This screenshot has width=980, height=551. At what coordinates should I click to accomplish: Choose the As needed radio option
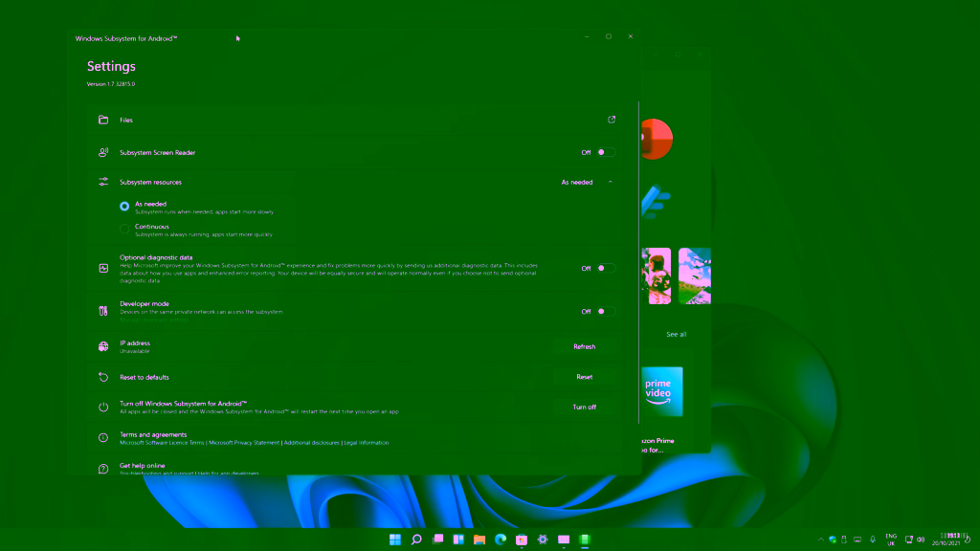click(x=124, y=206)
